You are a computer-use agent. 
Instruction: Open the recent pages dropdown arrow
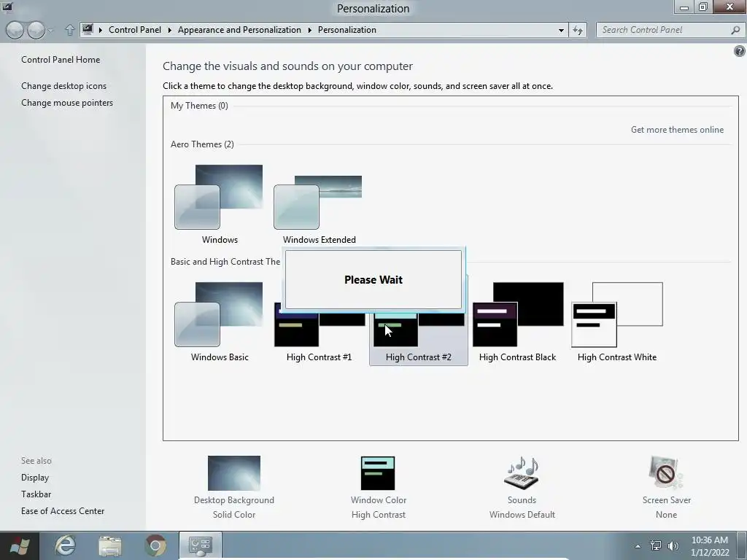tap(50, 31)
